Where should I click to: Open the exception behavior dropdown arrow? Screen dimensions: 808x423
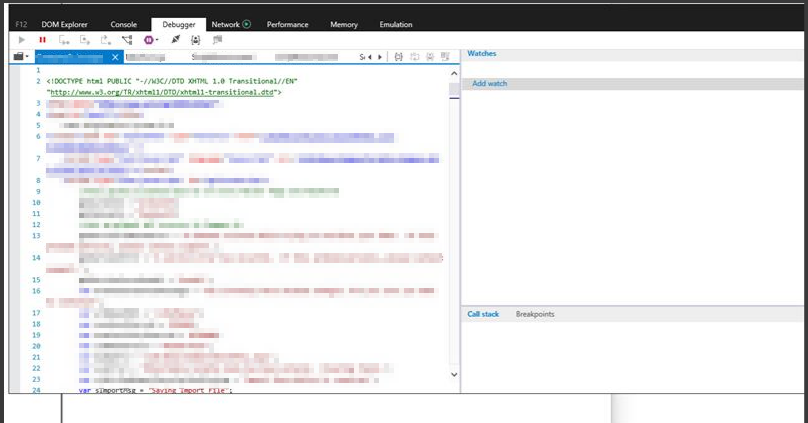[x=157, y=40]
